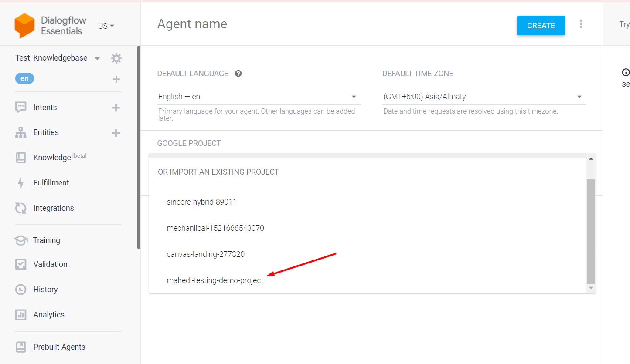Open the Fulfillment section

point(51,182)
